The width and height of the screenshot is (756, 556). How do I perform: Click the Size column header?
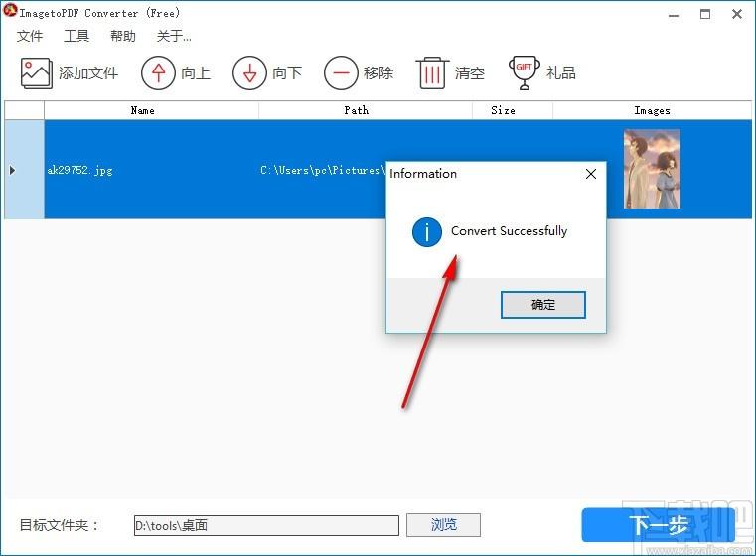point(513,110)
